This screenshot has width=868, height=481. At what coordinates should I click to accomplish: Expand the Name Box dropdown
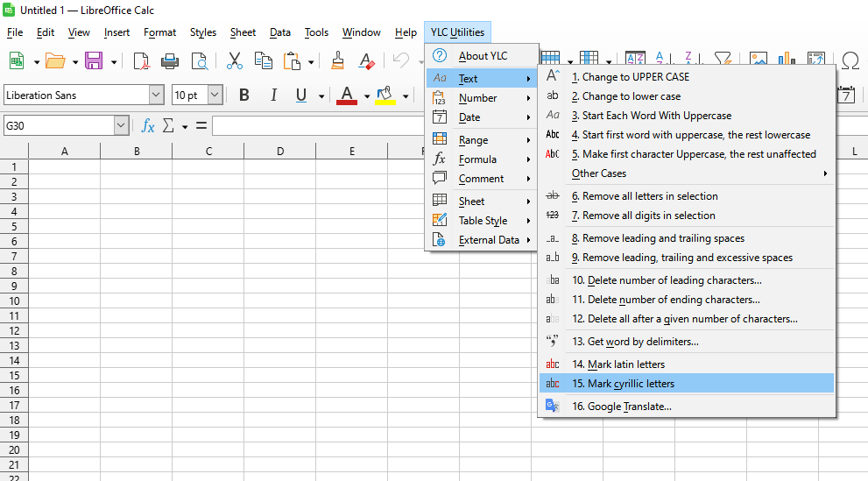[x=121, y=126]
